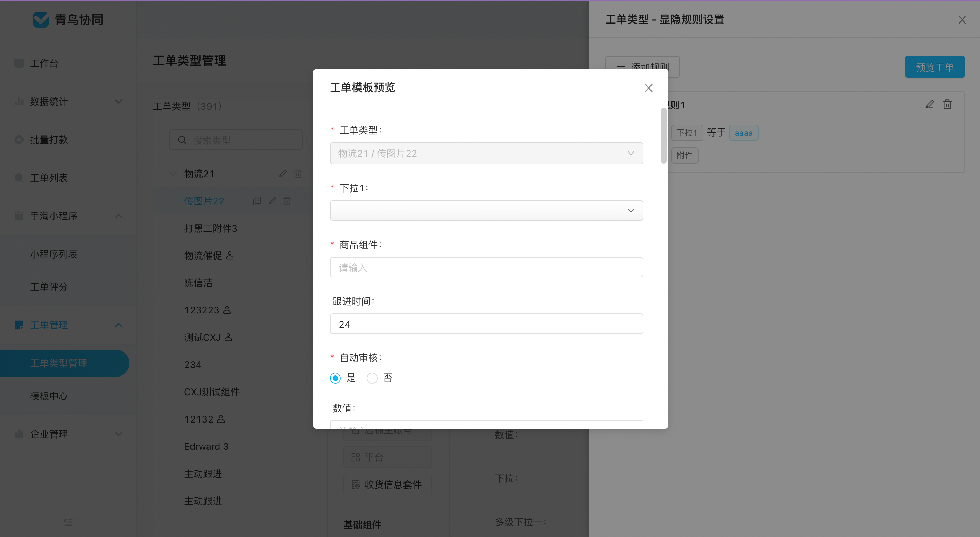Image resolution: width=980 pixels, height=537 pixels.
Task: Click the 数据统计 chart icon
Action: pyautogui.click(x=19, y=102)
